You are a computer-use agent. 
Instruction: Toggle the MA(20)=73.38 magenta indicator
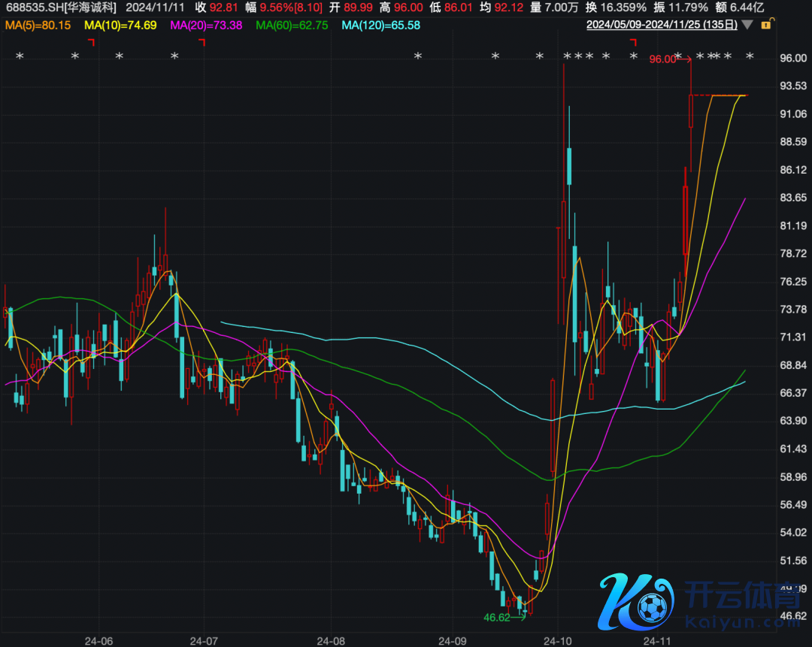(x=206, y=25)
